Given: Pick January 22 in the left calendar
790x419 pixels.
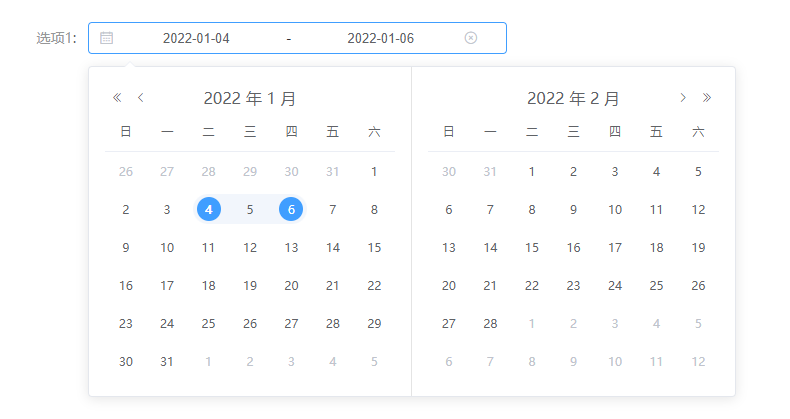Looking at the screenshot, I should pyautogui.click(x=374, y=285).
